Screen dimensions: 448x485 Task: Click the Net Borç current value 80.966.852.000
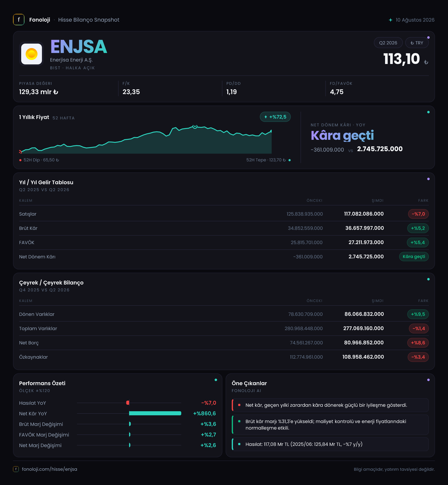(364, 343)
